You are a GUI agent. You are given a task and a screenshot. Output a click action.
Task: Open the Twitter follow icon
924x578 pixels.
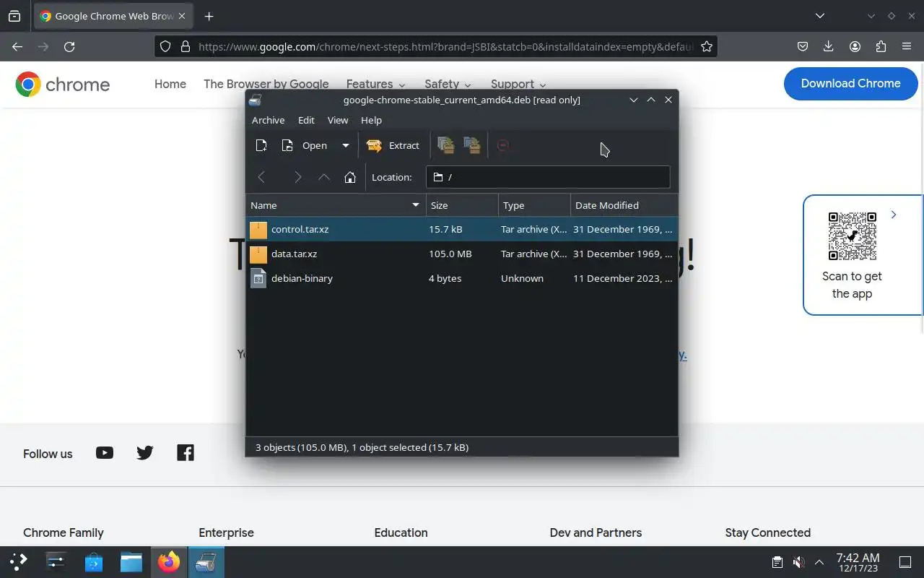point(145,453)
